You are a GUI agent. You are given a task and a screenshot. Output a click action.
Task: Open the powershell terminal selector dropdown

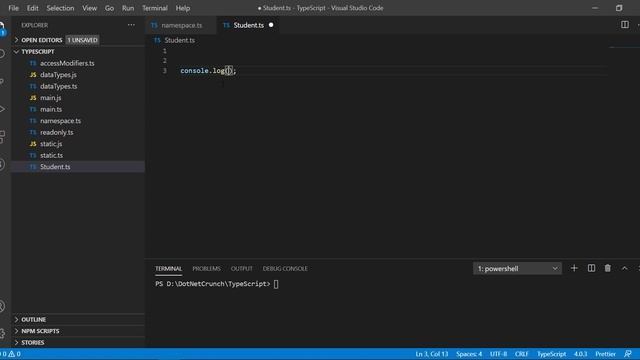(x=517, y=269)
